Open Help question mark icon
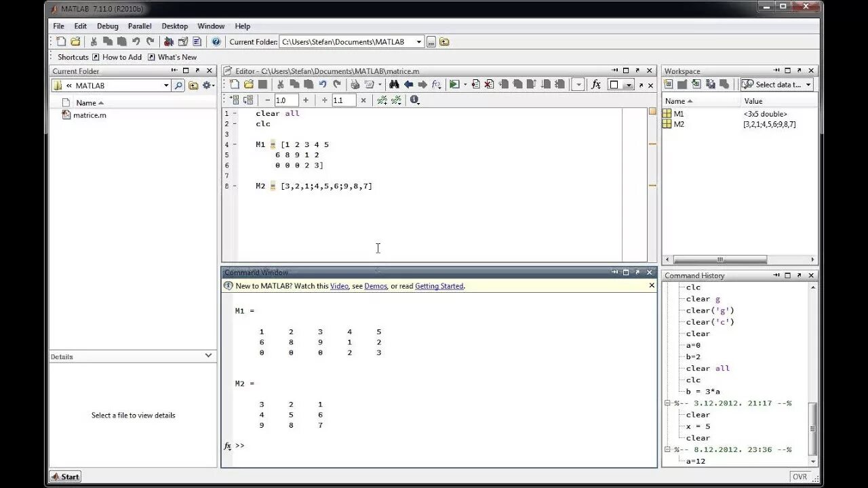 (216, 41)
